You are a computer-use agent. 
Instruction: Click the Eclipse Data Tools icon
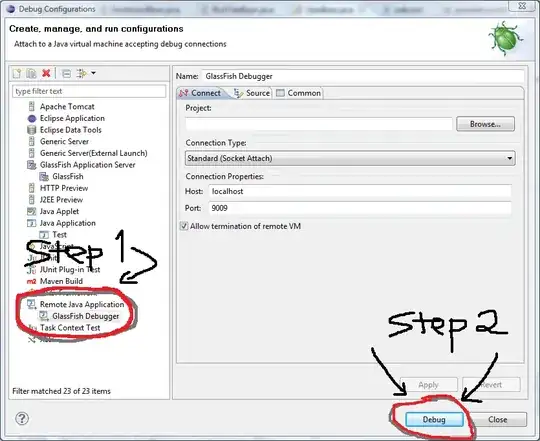(32, 130)
